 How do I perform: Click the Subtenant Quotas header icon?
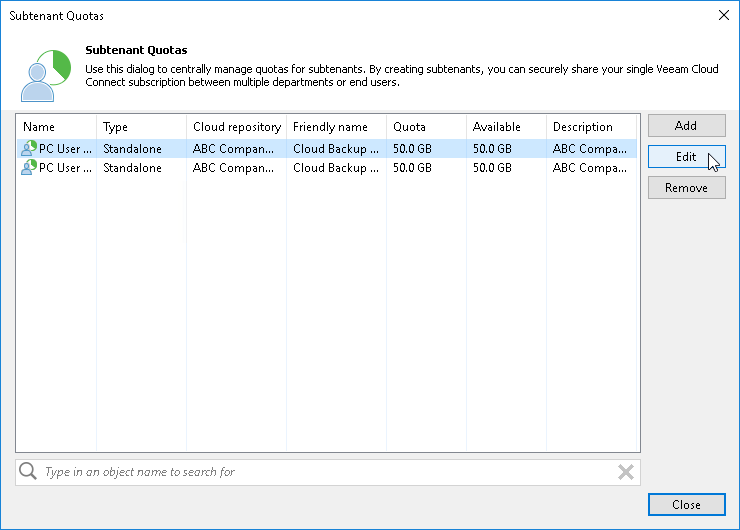coord(45,71)
